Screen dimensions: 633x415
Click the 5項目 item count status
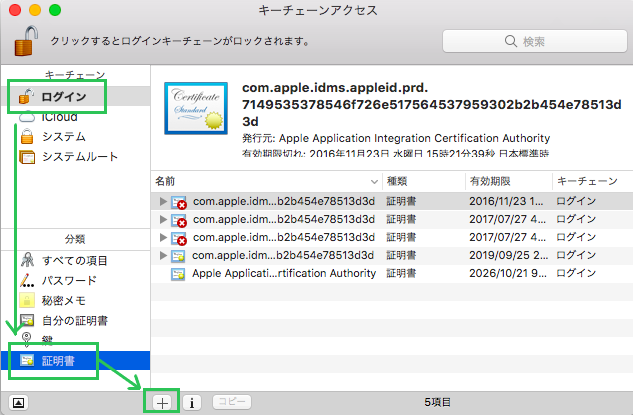[x=437, y=402]
